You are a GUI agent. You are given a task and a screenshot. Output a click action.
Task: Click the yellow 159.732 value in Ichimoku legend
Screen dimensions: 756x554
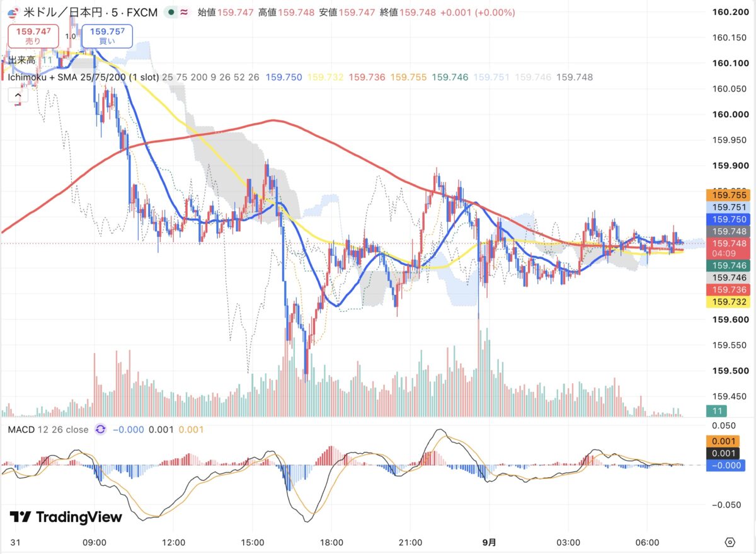(x=326, y=77)
